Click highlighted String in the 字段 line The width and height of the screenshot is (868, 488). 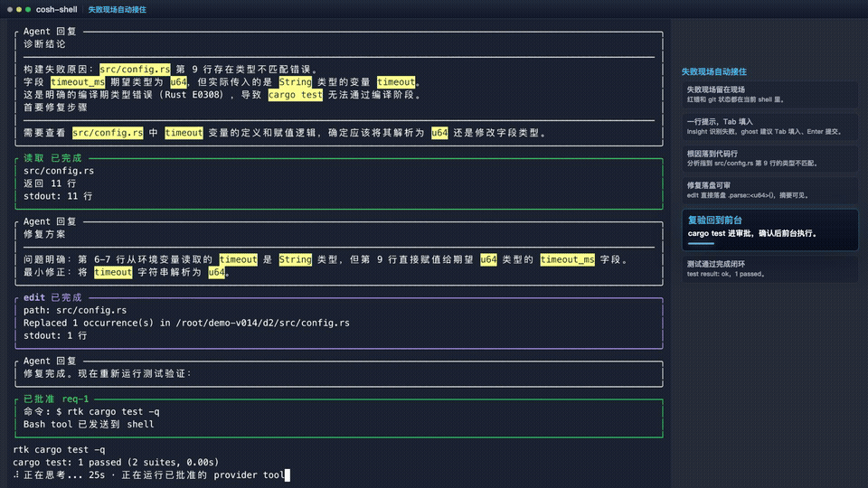click(x=295, y=82)
